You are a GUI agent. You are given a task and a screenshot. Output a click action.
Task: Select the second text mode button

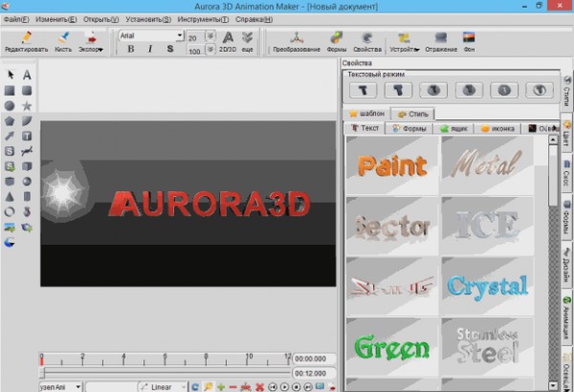coord(398,90)
